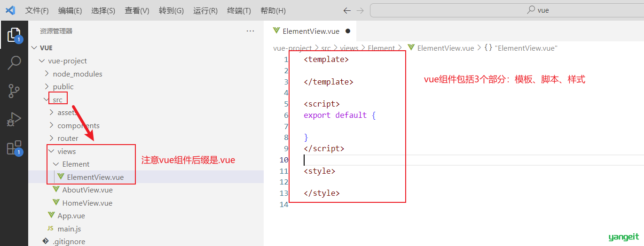Place cursor on the <script> line

(322, 104)
